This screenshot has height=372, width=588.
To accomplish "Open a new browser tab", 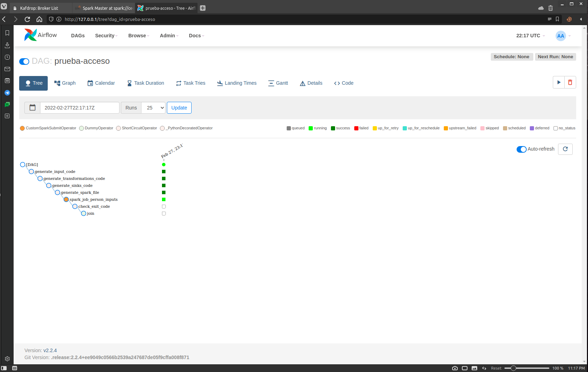I will [x=203, y=8].
